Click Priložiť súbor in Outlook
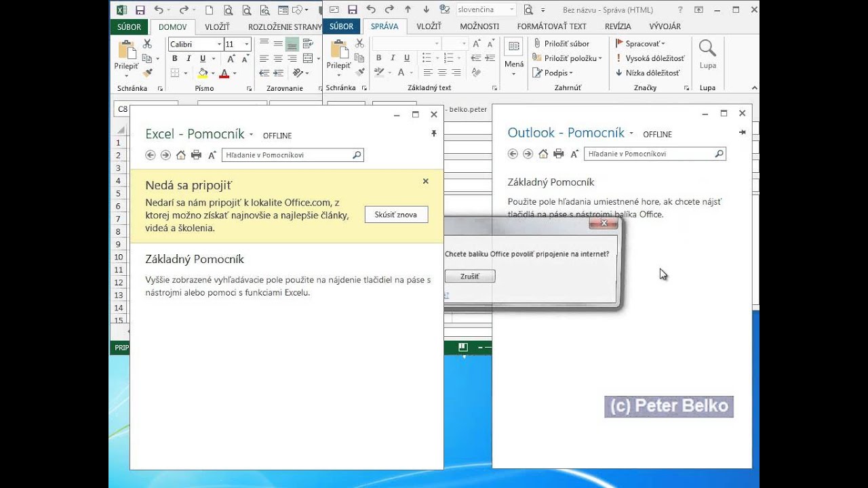Viewport: 868px width, 488px height. click(561, 44)
